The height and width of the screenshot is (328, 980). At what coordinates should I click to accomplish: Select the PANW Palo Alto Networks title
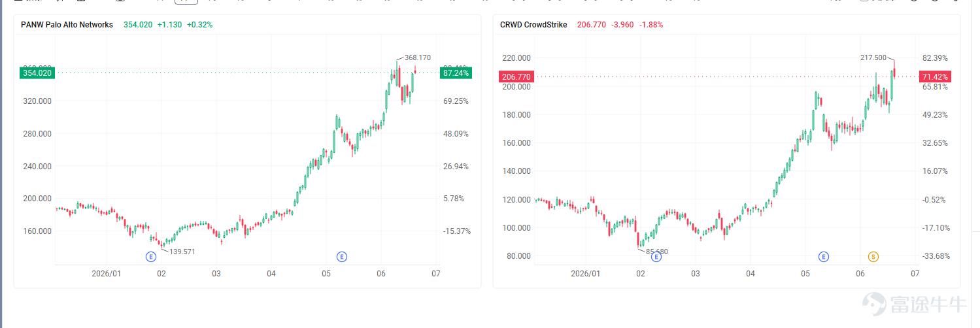(x=67, y=25)
